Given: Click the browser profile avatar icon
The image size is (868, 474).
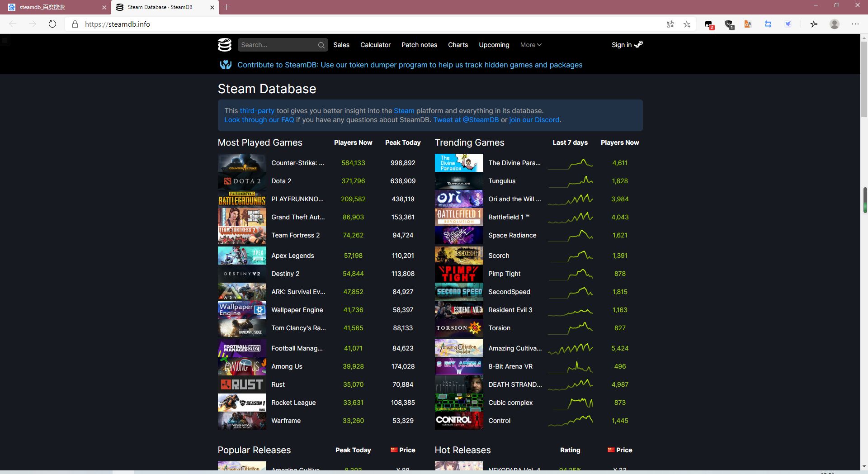Looking at the screenshot, I should (x=834, y=24).
